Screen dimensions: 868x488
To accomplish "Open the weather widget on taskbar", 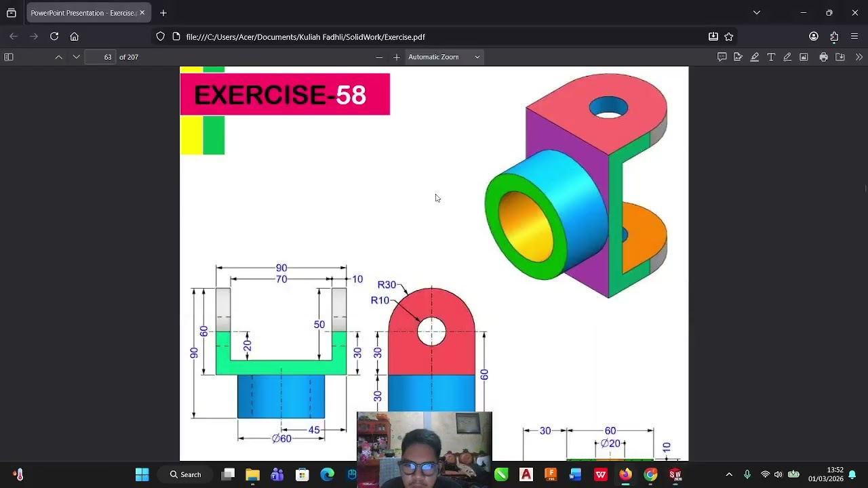I will (x=18, y=474).
